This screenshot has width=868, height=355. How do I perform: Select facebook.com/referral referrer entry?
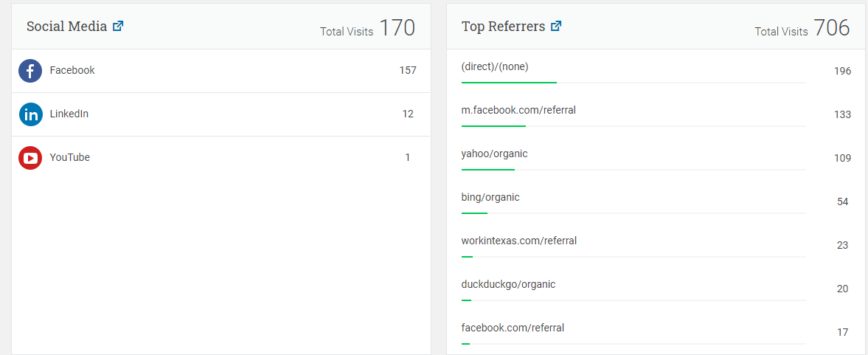click(x=513, y=327)
